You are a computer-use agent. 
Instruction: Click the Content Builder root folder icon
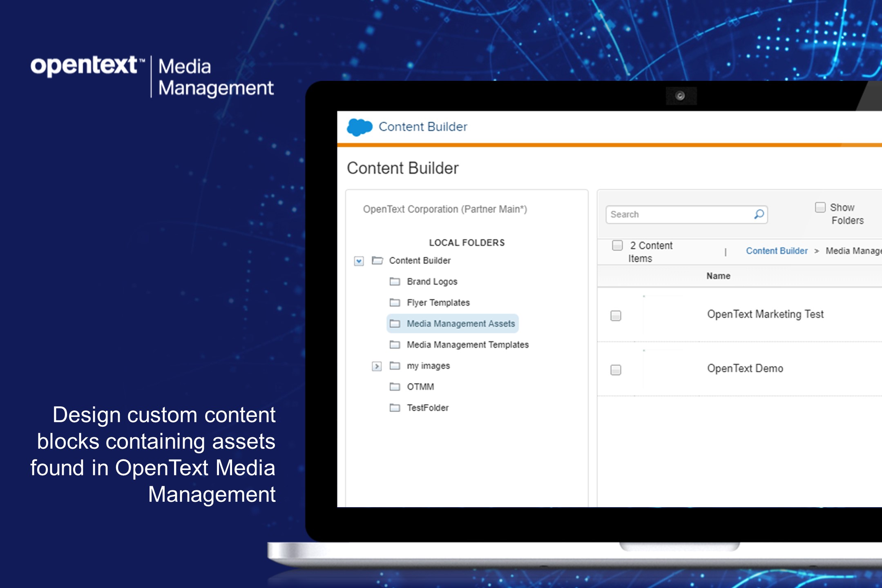pyautogui.click(x=377, y=261)
